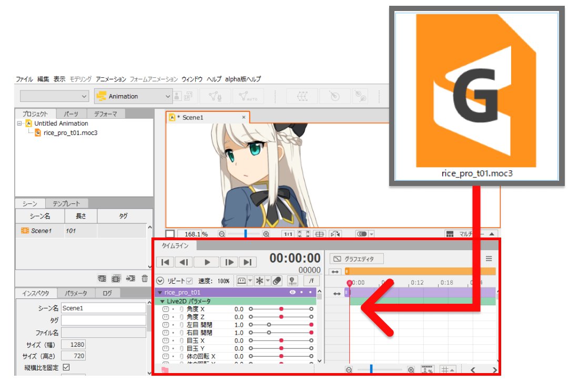Click the canvas center guide icon
The image size is (569, 392).
click(x=319, y=234)
